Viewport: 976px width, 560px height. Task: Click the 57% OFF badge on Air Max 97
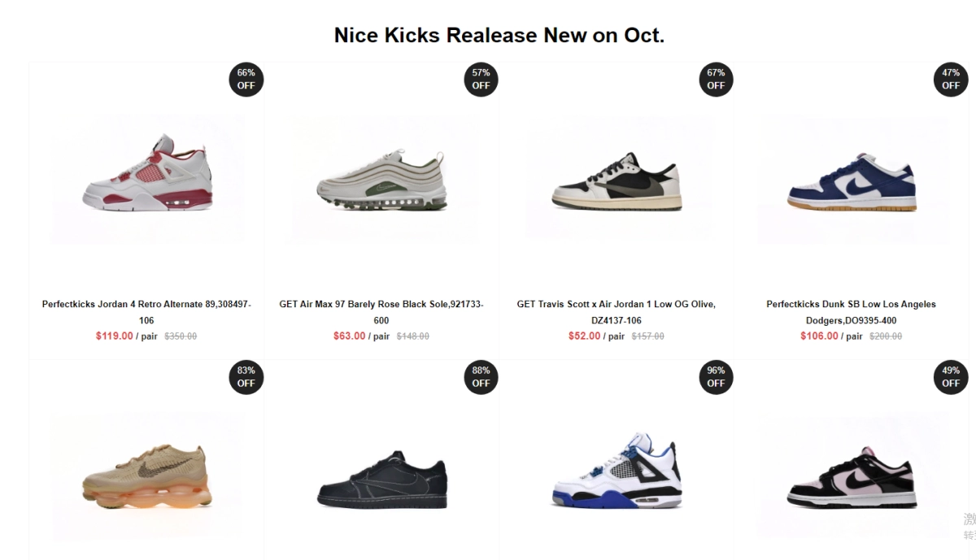coord(481,79)
